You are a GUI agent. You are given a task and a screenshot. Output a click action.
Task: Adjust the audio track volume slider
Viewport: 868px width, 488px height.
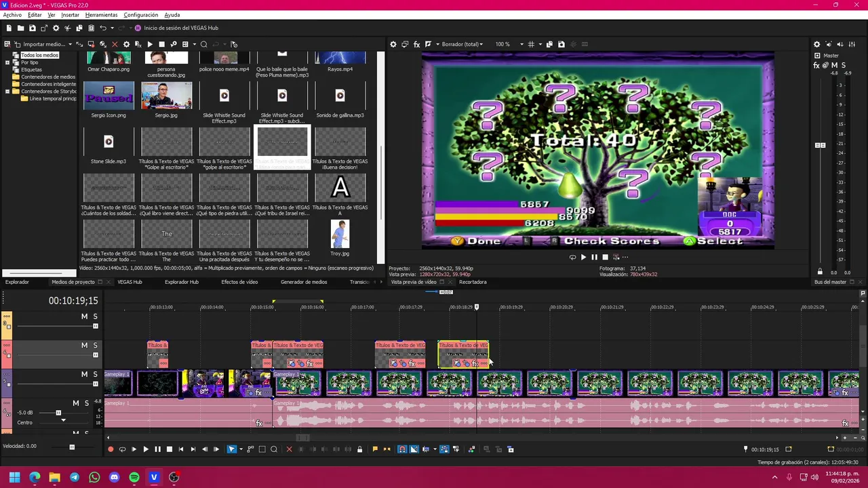pos(58,413)
